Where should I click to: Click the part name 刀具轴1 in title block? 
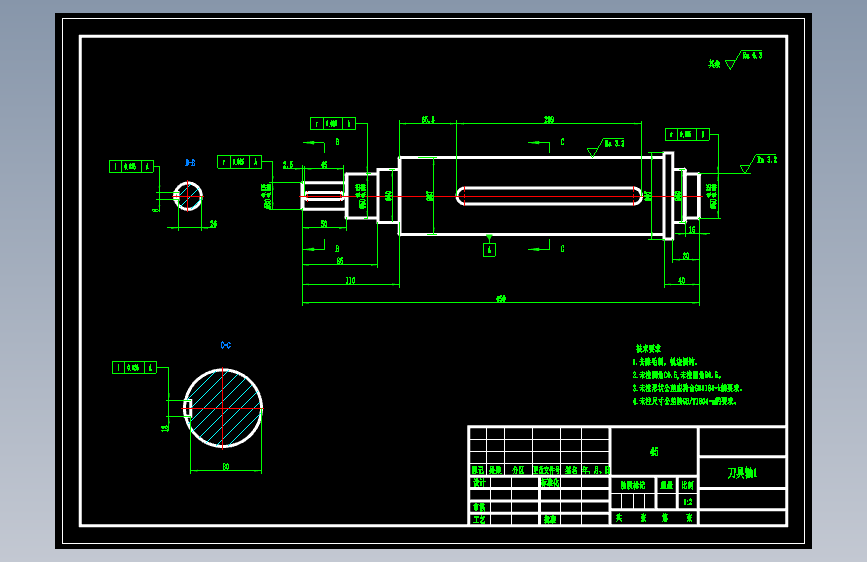742,473
